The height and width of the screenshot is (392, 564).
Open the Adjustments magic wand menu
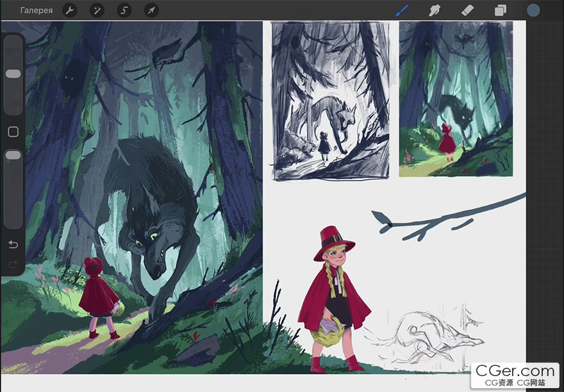click(97, 10)
